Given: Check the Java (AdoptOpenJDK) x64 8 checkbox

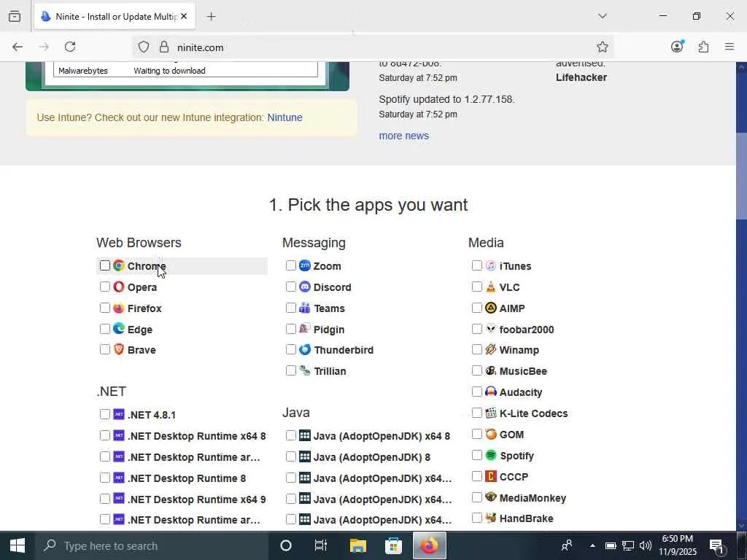Looking at the screenshot, I should (x=290, y=435).
